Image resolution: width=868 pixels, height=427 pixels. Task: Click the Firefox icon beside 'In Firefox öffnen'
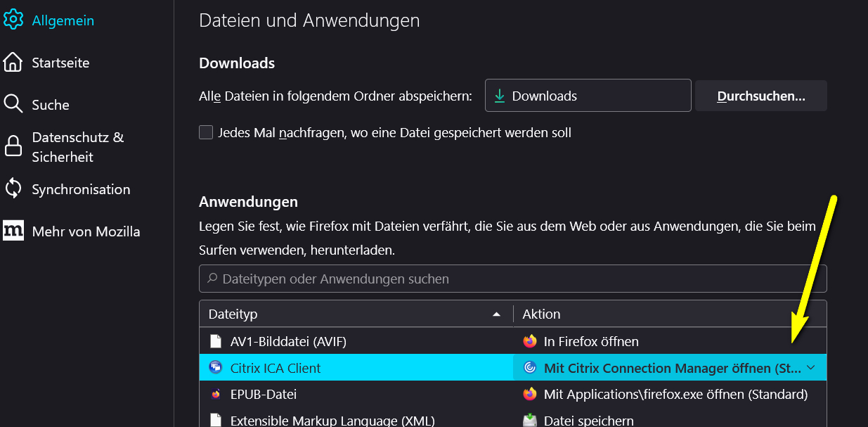(529, 341)
